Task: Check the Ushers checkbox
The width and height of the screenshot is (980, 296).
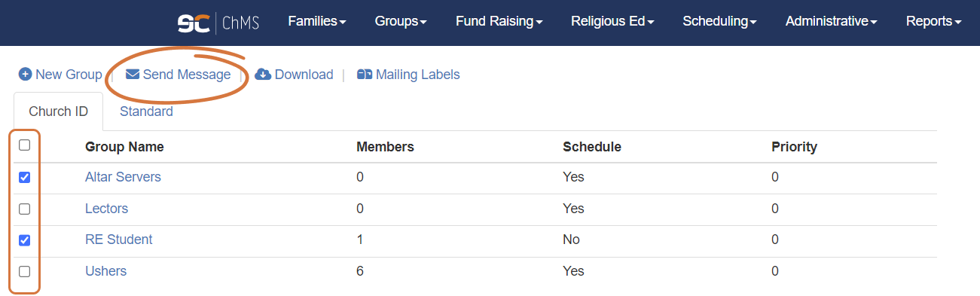Action: pos(24,271)
